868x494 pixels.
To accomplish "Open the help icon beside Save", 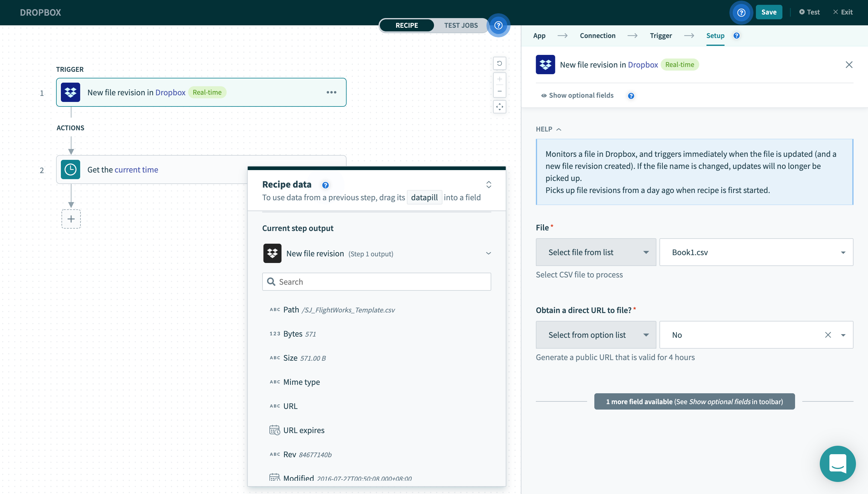I will coord(741,12).
